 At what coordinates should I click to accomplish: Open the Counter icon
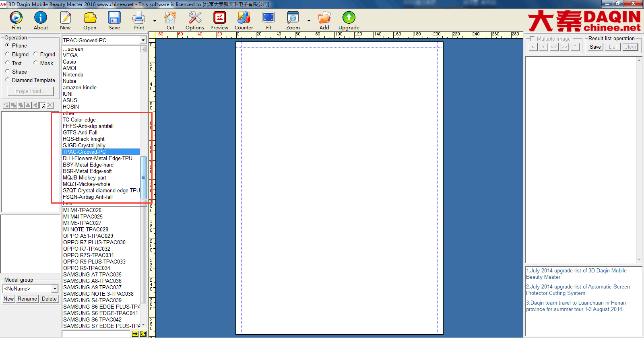click(x=244, y=18)
